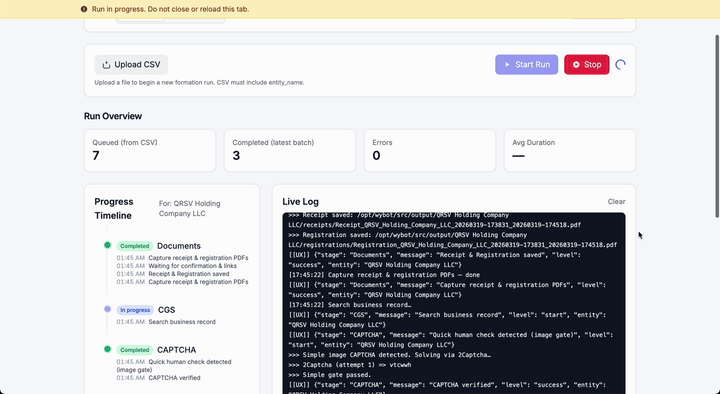This screenshot has height=394, width=720.
Task: Click log line 'Simple image CAPTCHA detected'
Action: point(389,355)
